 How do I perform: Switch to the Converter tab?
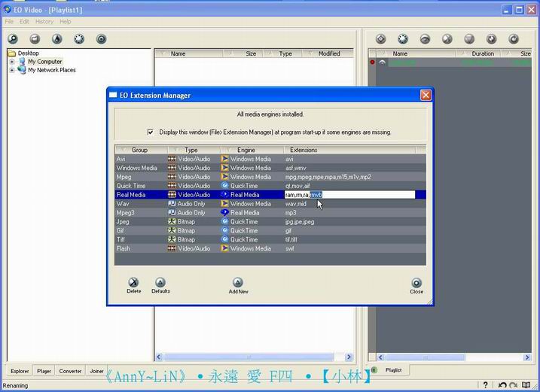click(x=70, y=371)
